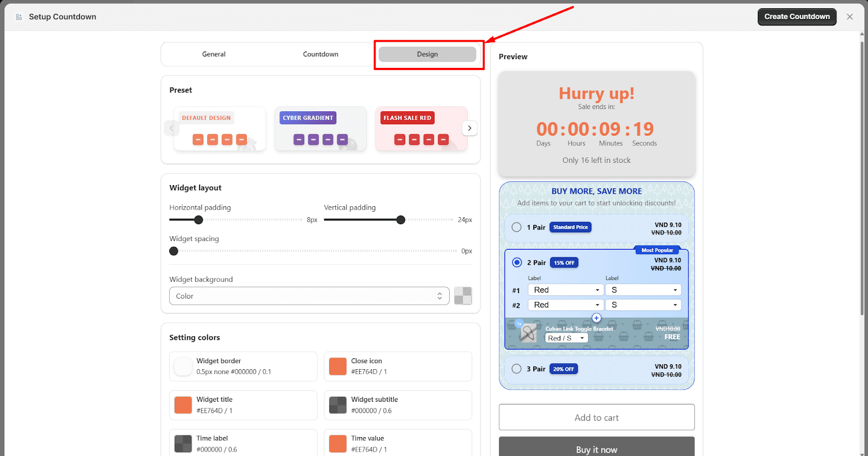Click the Most Popular label
868x456 pixels.
click(x=657, y=250)
